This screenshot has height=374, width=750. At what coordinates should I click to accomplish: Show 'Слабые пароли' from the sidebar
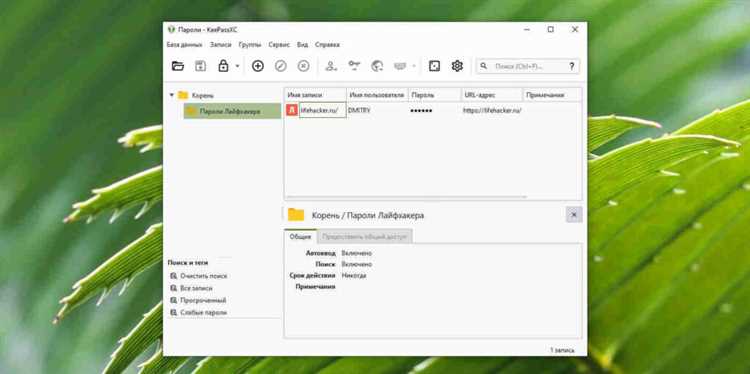(204, 312)
